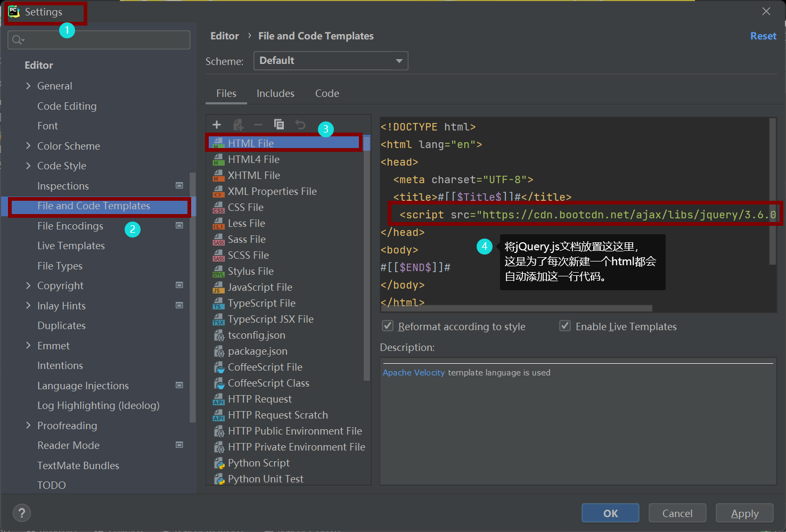This screenshot has width=786, height=532.
Task: Toggle Reformat according to style checkbox
Action: pyautogui.click(x=388, y=326)
